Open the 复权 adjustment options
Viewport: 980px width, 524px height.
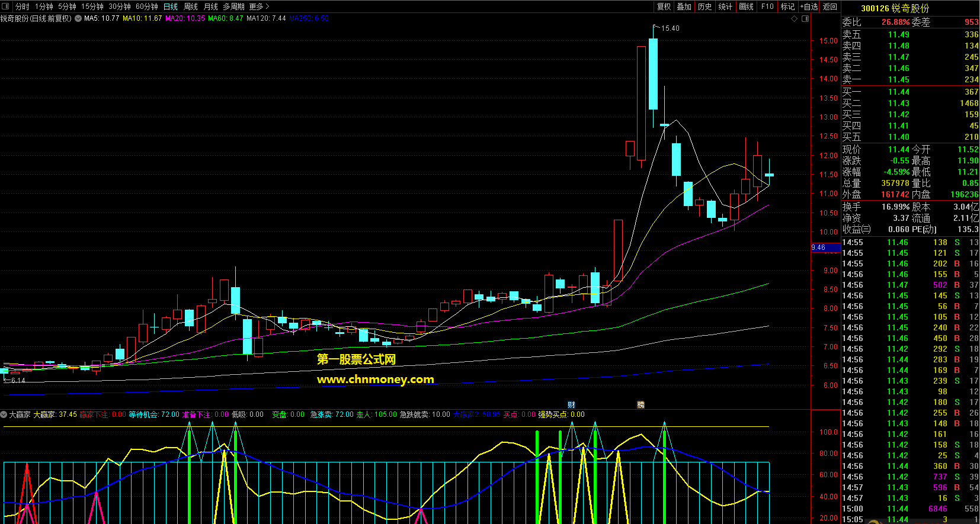click(x=664, y=7)
